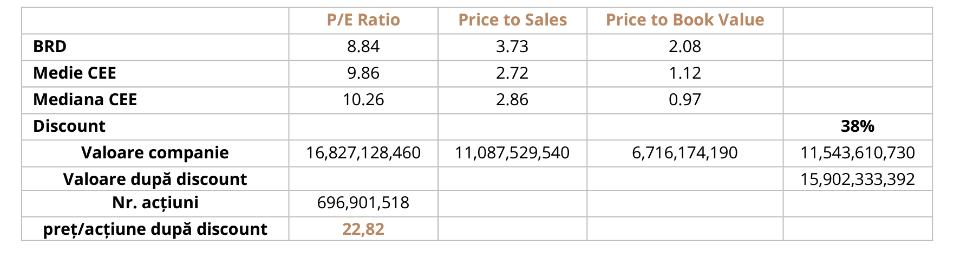Select the P/E Ratio column header

[x=363, y=20]
